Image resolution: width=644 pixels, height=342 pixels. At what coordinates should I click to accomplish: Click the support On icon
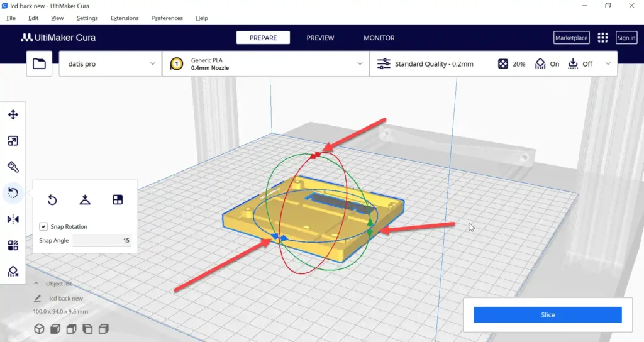tap(540, 63)
